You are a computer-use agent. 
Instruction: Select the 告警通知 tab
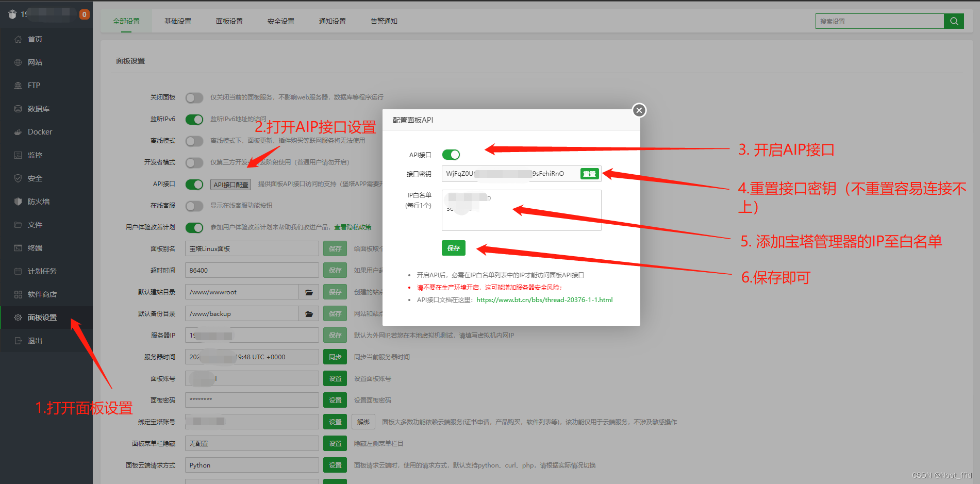[384, 21]
